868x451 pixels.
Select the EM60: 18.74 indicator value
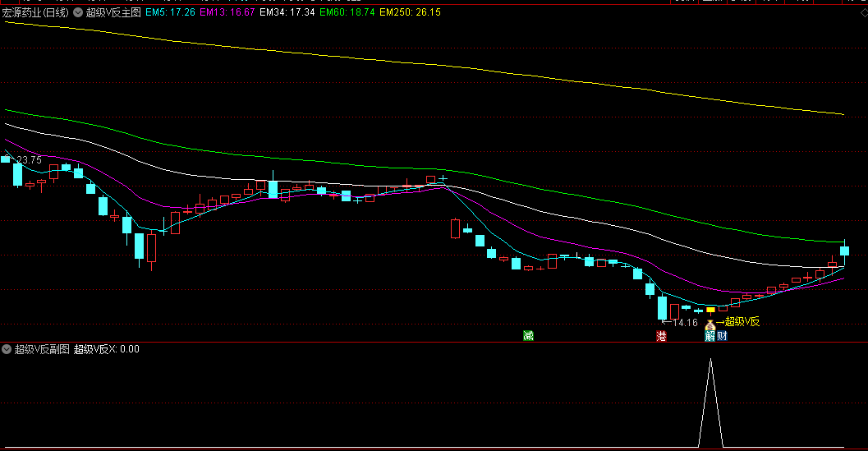click(x=347, y=12)
